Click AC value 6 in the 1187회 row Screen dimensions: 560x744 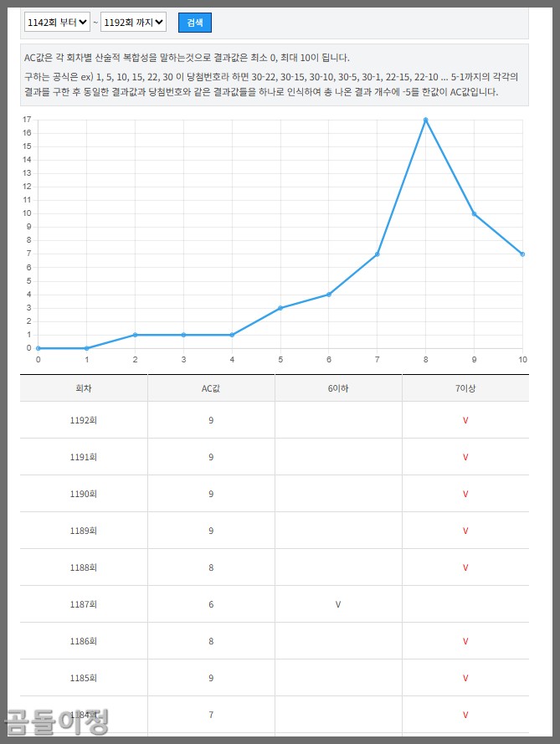pos(211,604)
